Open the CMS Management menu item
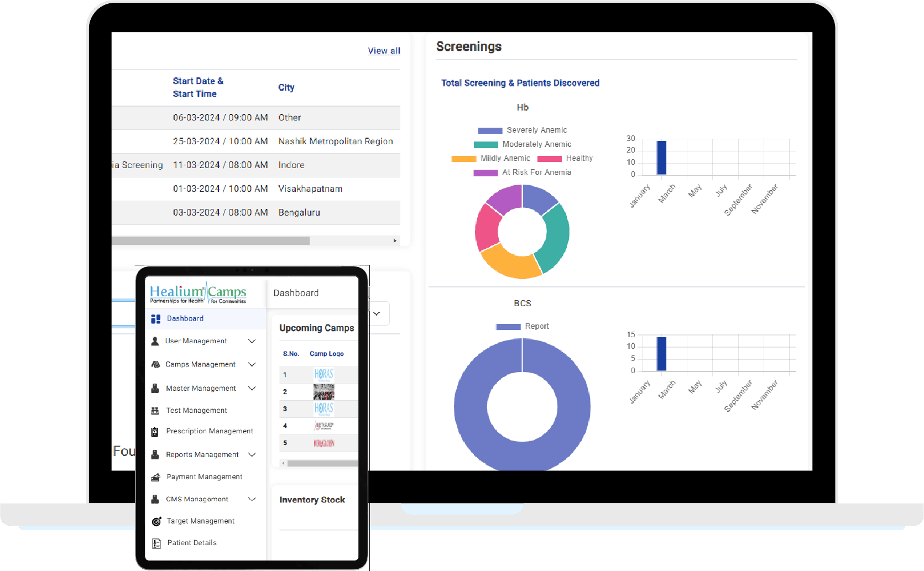Image resolution: width=924 pixels, height=571 pixels. [x=197, y=499]
